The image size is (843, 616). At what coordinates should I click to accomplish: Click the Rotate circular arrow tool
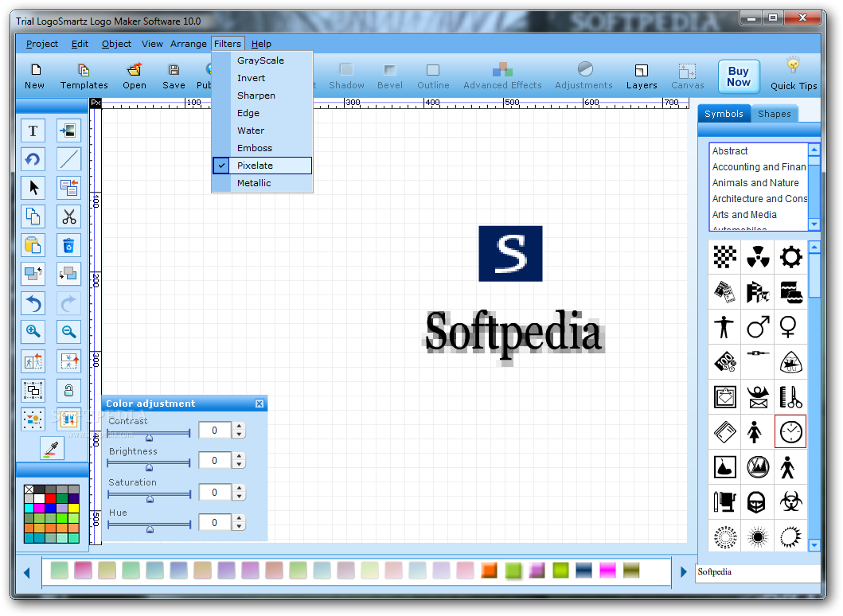[x=33, y=160]
